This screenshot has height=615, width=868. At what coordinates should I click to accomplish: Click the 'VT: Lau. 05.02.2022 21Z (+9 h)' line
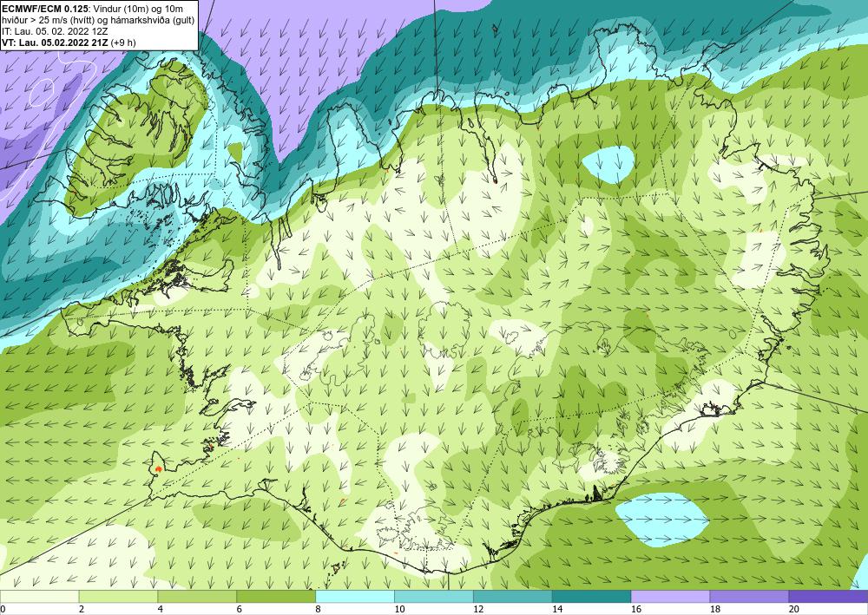(x=69, y=42)
